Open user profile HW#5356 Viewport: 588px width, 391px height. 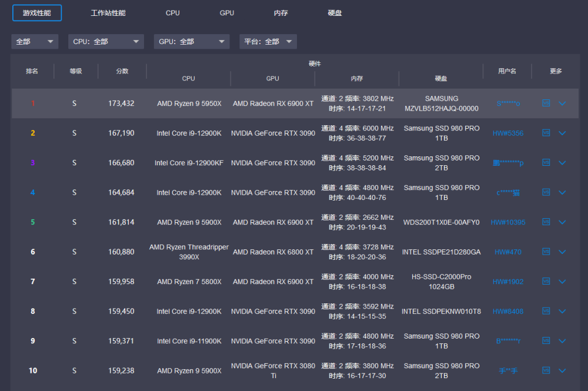point(508,133)
